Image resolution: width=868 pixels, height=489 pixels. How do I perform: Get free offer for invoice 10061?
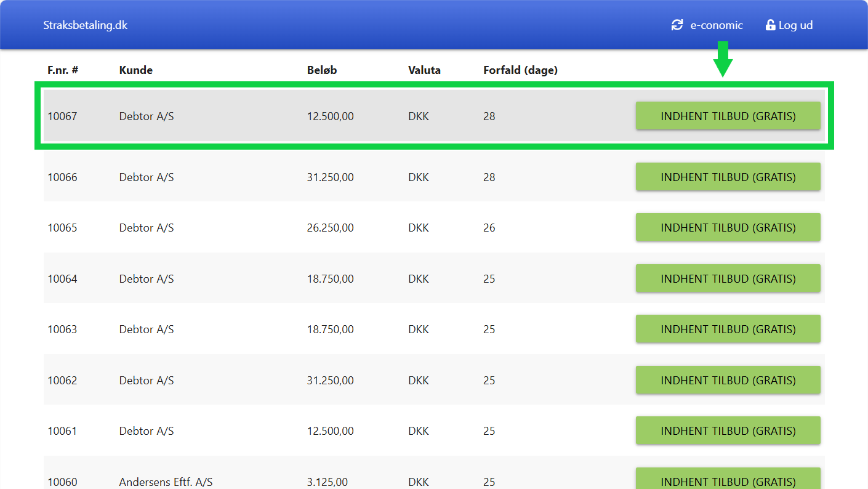pyautogui.click(x=728, y=430)
